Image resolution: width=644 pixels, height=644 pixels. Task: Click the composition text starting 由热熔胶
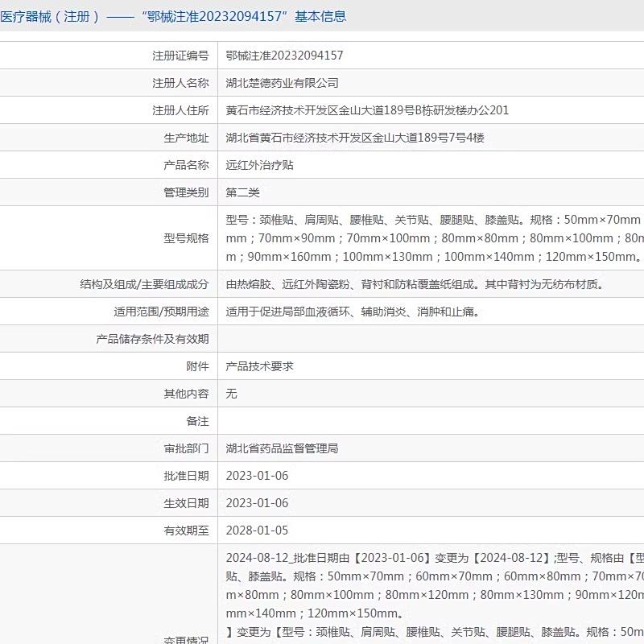pyautogui.click(x=415, y=284)
